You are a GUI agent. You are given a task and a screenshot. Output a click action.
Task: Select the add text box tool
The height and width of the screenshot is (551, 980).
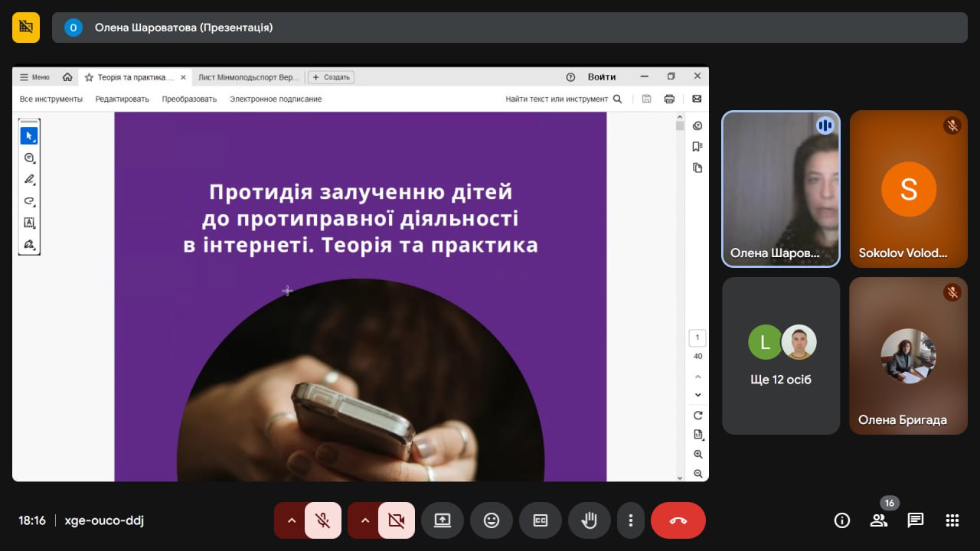pyautogui.click(x=29, y=223)
